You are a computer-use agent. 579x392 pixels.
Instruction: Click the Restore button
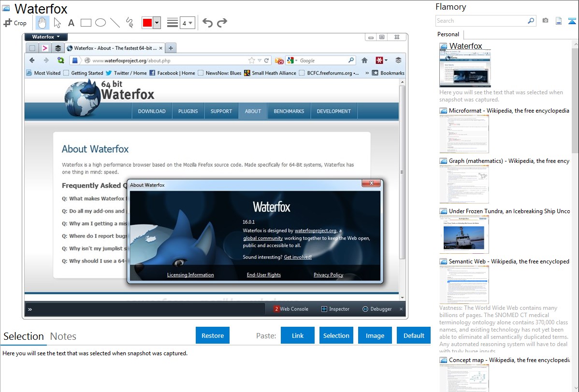click(213, 335)
